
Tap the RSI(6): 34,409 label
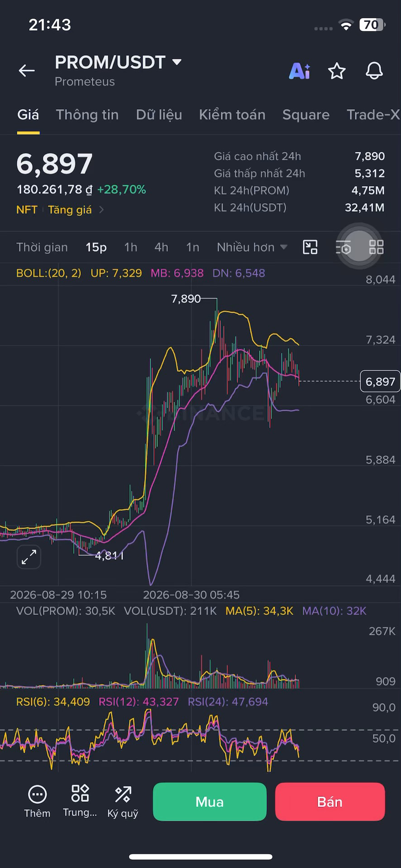click(x=53, y=702)
